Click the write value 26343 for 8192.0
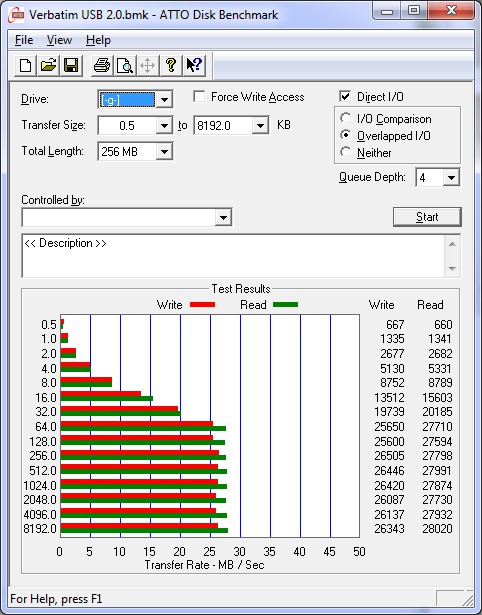The height and width of the screenshot is (615, 482). (389, 529)
